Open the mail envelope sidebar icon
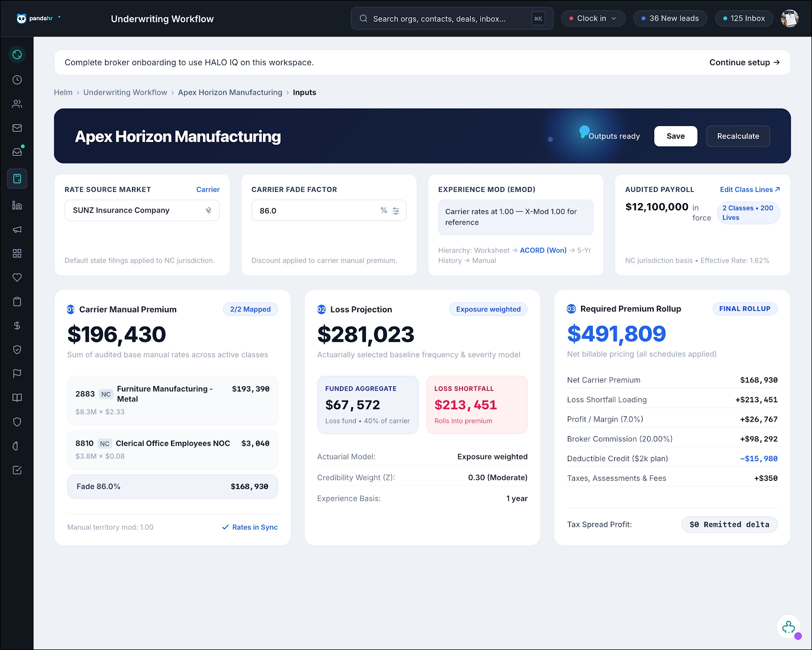This screenshot has height=650, width=812. click(x=17, y=128)
